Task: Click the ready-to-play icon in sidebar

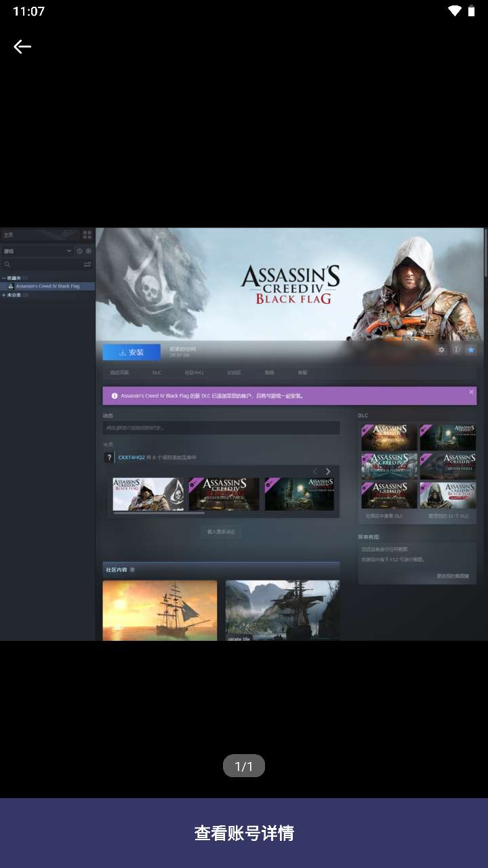Action: coord(88,251)
